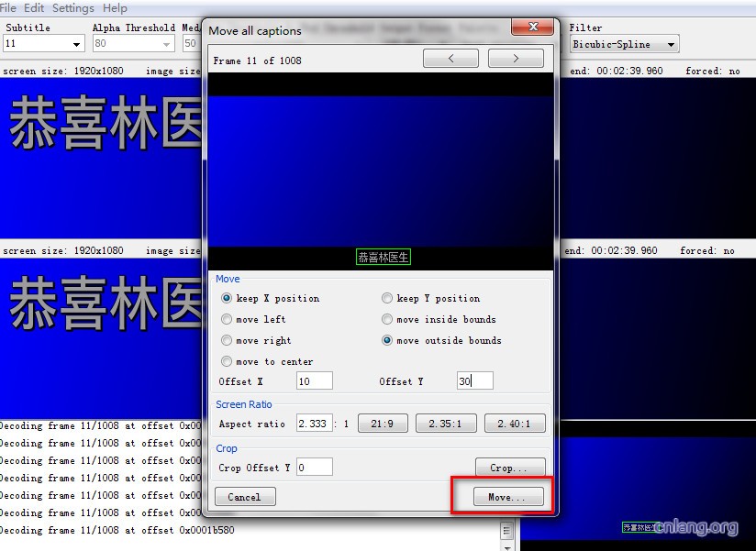
Task: Click the Cancel button
Action: 244,497
